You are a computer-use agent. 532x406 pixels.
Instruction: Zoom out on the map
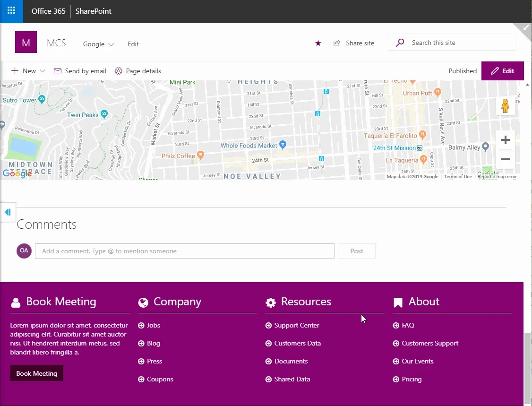pyautogui.click(x=505, y=159)
